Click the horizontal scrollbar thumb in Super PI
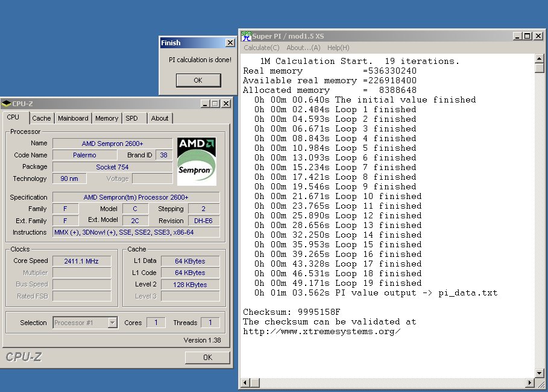Viewport: 548px width, 392px height. (x=255, y=383)
